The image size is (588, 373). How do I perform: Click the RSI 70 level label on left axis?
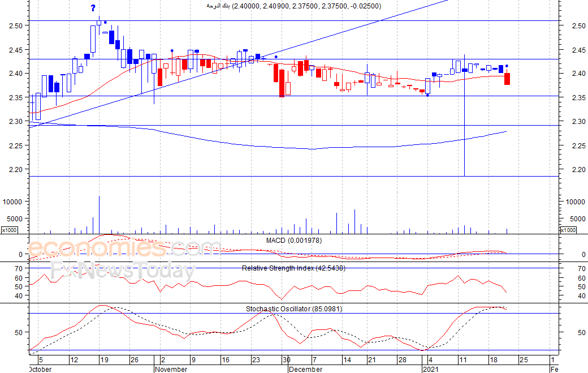point(19,269)
